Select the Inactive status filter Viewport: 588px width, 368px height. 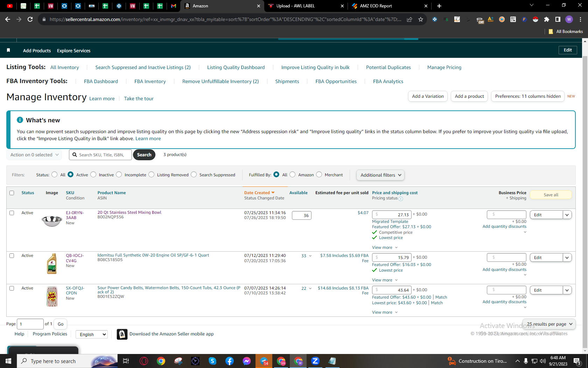click(93, 175)
